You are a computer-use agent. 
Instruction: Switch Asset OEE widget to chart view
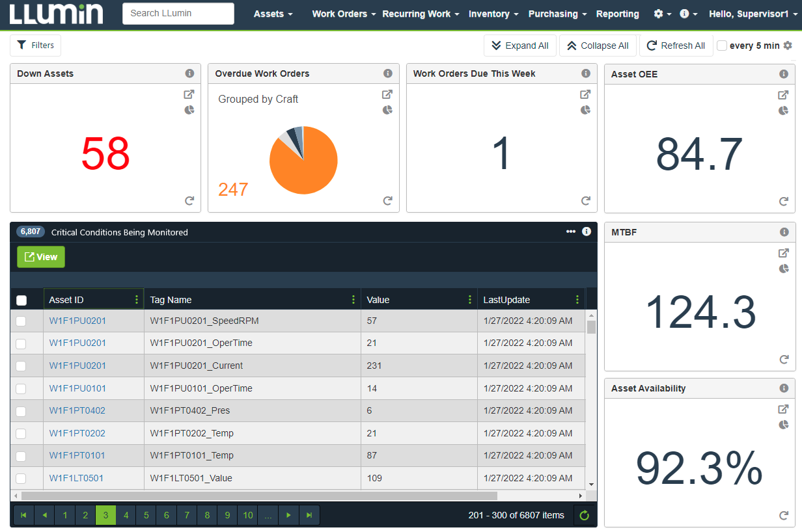(x=784, y=111)
